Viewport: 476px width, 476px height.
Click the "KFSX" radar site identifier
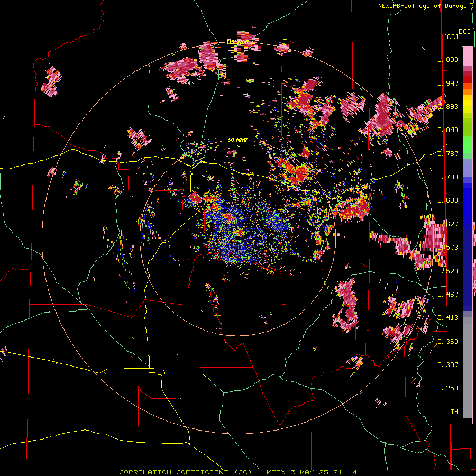pyautogui.click(x=277, y=472)
